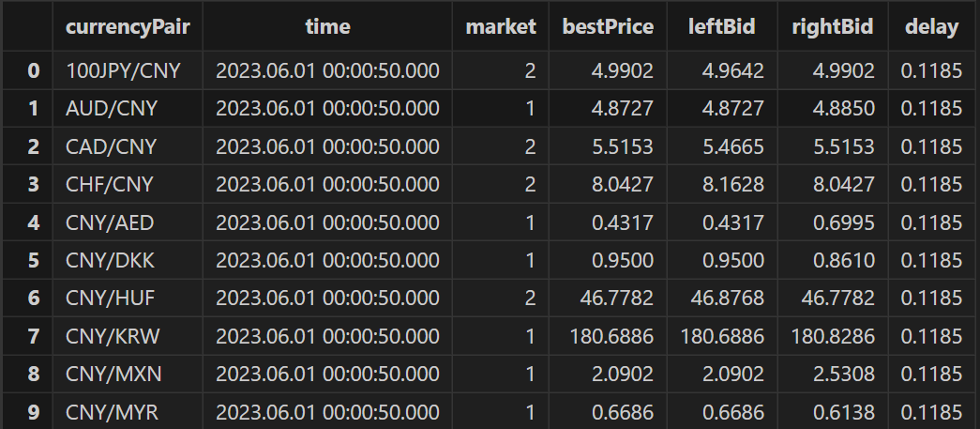The height and width of the screenshot is (429, 980).
Task: Click the leftBid value 8.1628
Action: pyautogui.click(x=733, y=185)
